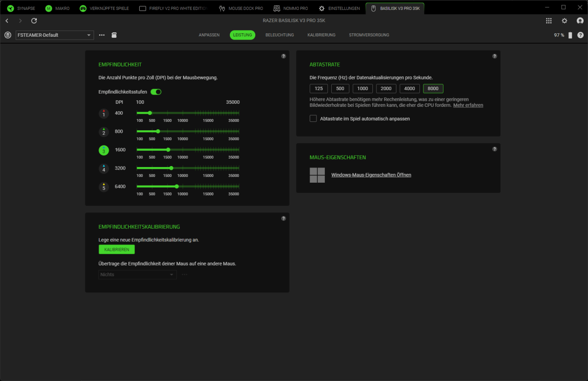Select active sensitivity stage 3 icon
This screenshot has height=381, width=588.
pyautogui.click(x=103, y=150)
